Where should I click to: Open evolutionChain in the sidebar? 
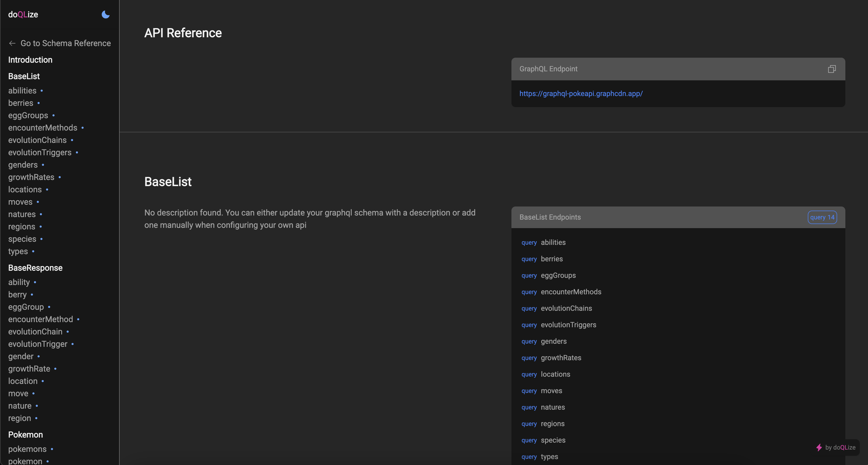[36, 332]
